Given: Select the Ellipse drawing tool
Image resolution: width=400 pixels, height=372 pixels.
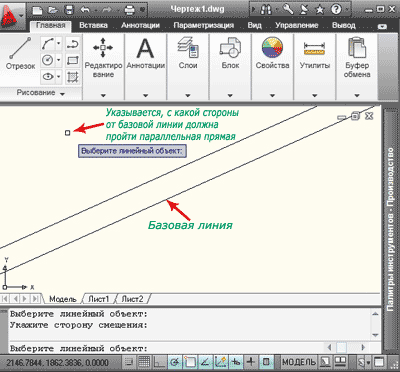Looking at the screenshot, I should point(47,77).
